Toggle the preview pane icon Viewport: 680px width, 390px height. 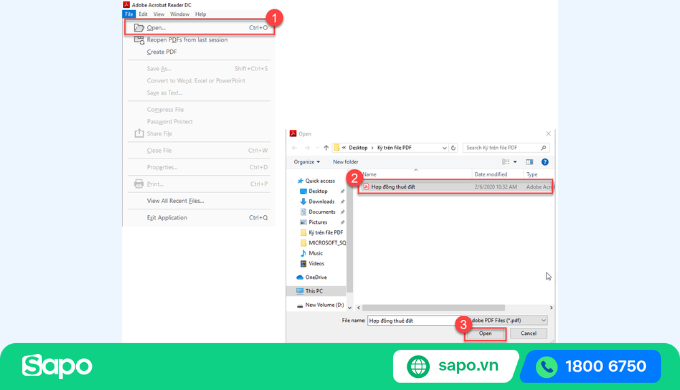(530, 162)
